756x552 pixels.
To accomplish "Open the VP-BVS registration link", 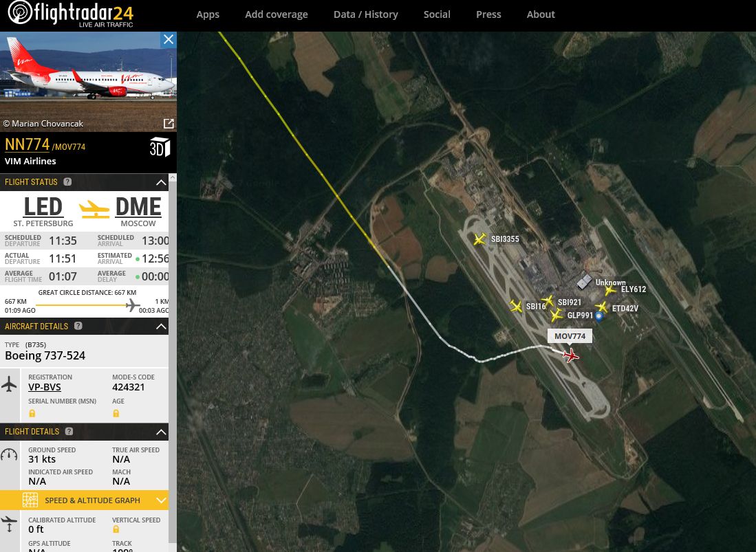I will [44, 387].
